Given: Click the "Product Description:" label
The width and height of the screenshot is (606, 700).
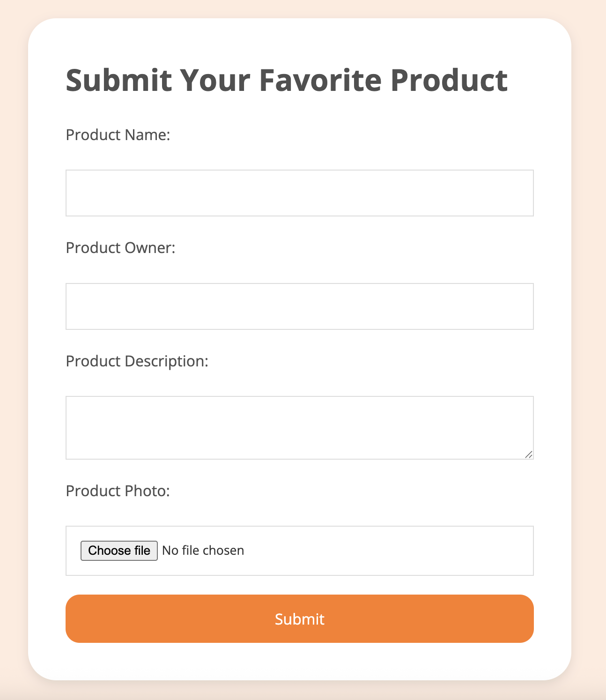Looking at the screenshot, I should pyautogui.click(x=137, y=361).
